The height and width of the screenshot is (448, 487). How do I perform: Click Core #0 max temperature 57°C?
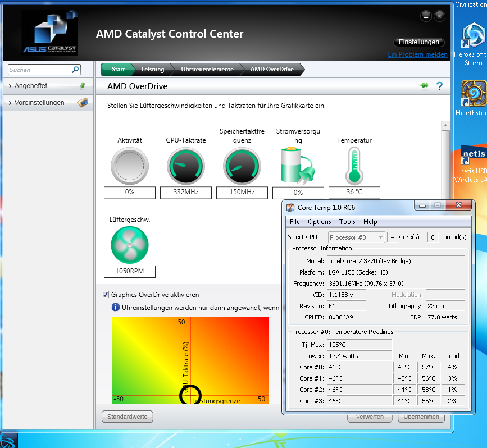[429, 367]
